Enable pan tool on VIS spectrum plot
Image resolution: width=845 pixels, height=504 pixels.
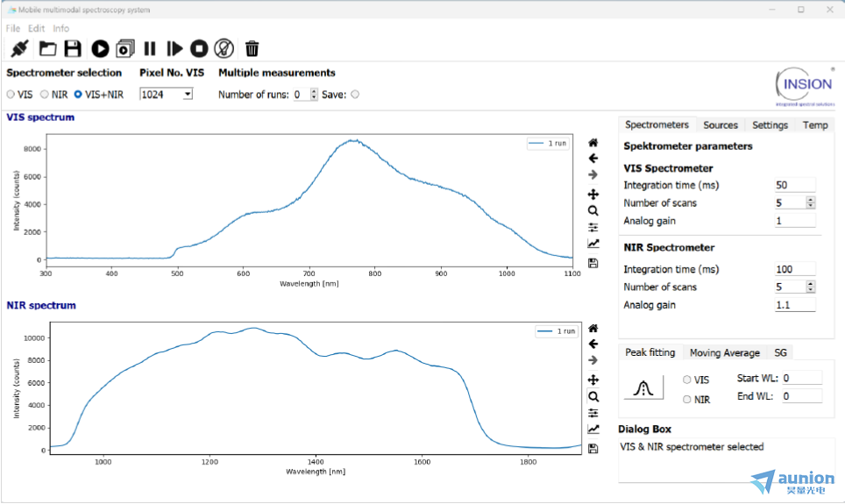coord(593,194)
